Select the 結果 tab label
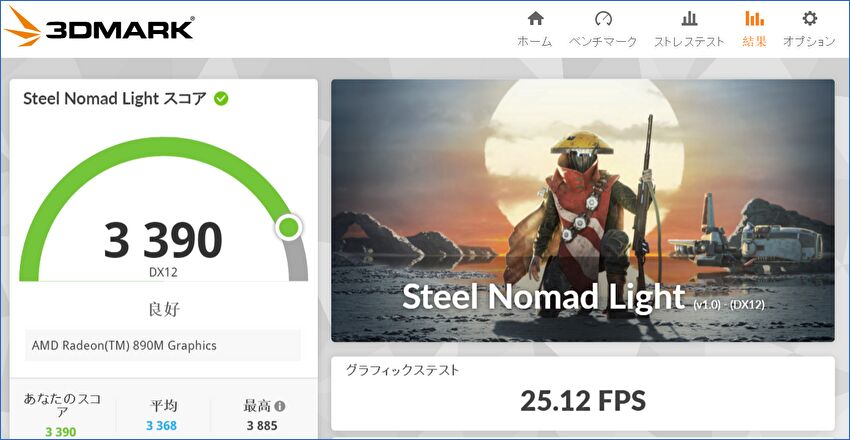The height and width of the screenshot is (440, 850). [x=754, y=41]
